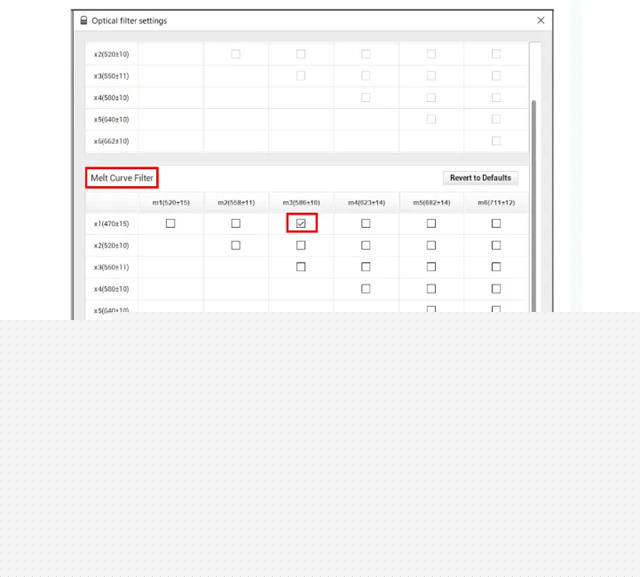Click the m3(586±10) melt curve column header

[301, 203]
